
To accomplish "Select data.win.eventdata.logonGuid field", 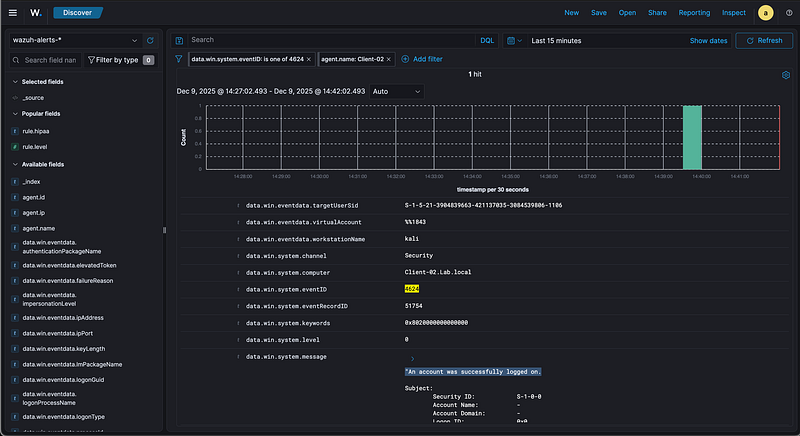I will pyautogui.click(x=63, y=379).
